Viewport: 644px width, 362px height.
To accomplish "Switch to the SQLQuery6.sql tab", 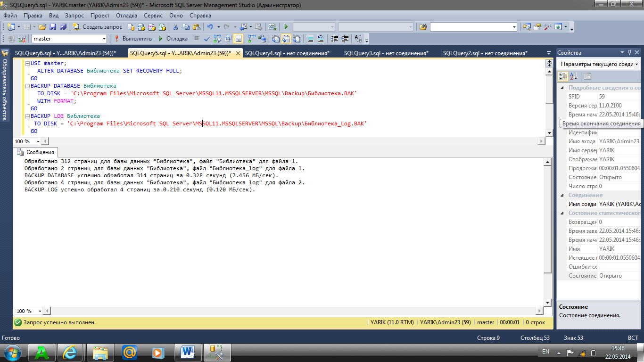I will (x=65, y=53).
